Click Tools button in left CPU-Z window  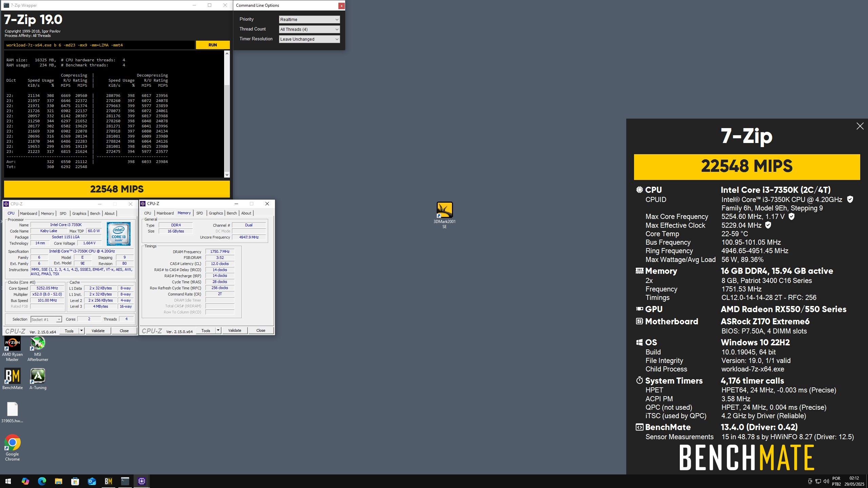(x=69, y=331)
